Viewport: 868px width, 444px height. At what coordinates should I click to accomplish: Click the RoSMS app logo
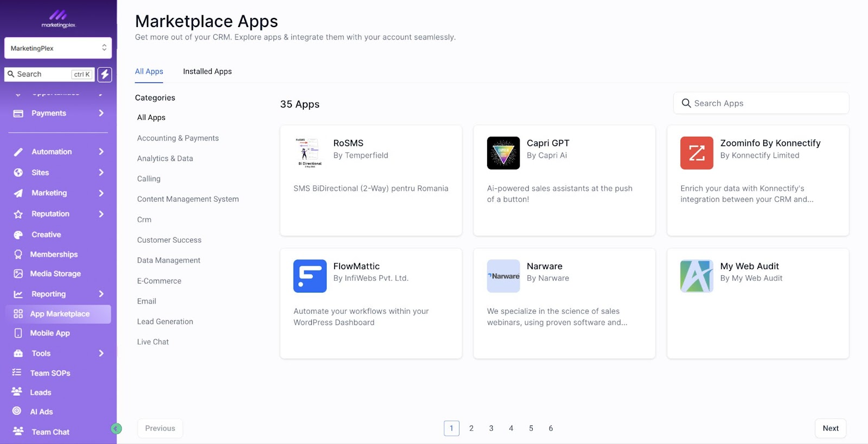[x=310, y=153]
